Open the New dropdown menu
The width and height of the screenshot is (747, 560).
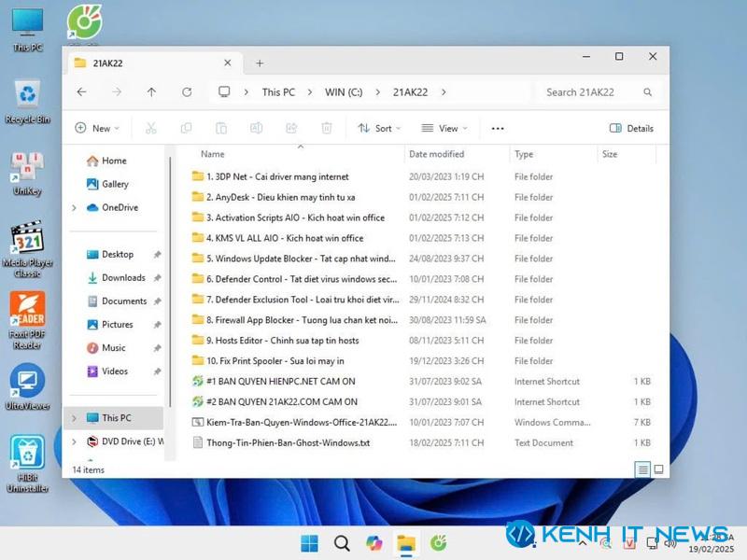[98, 128]
